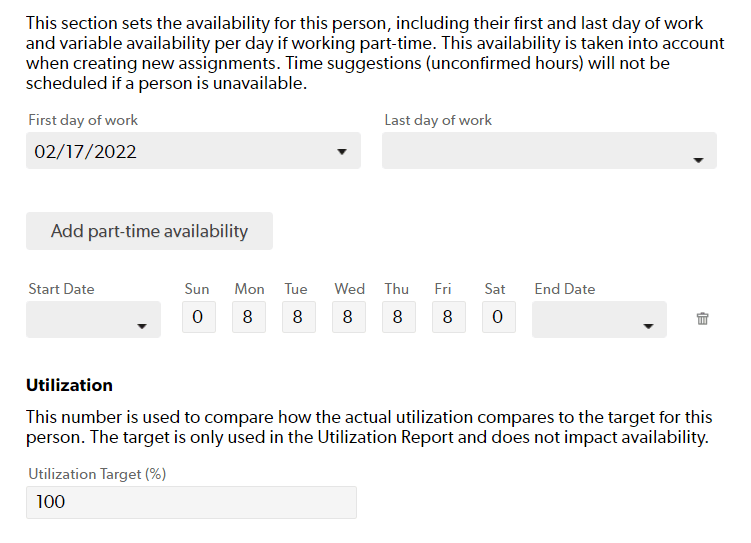Select the Wednesday hours field
Image resolution: width=751 pixels, height=543 pixels.
(x=349, y=317)
